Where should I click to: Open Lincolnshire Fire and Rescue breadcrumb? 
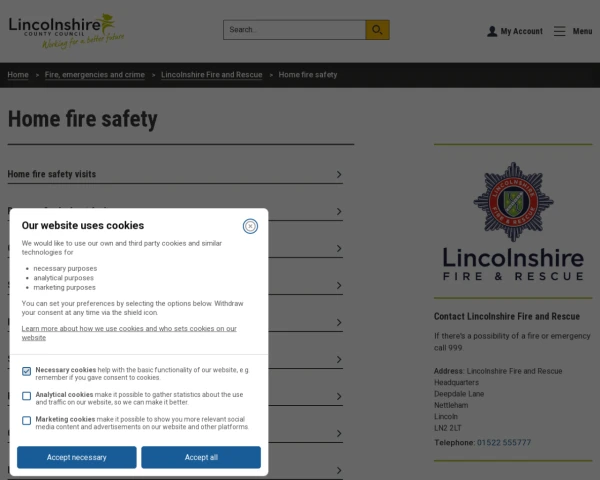pyautogui.click(x=212, y=75)
